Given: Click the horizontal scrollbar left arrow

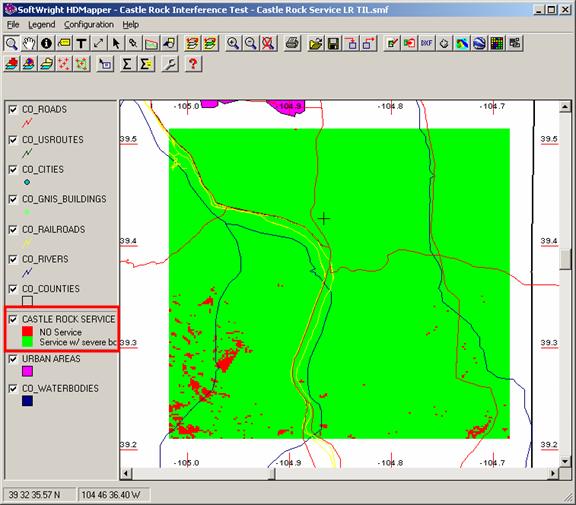Looking at the screenshot, I should [126, 473].
